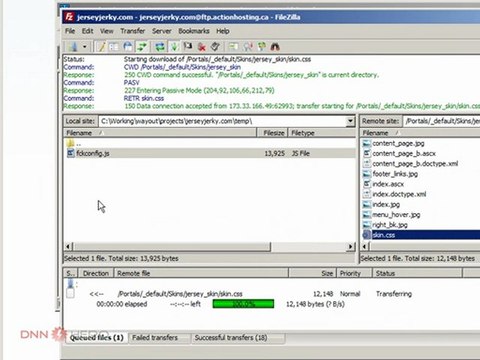This screenshot has height=360, width=480.
Task: Click remote pane scrollbar left arrow
Action: point(365,247)
